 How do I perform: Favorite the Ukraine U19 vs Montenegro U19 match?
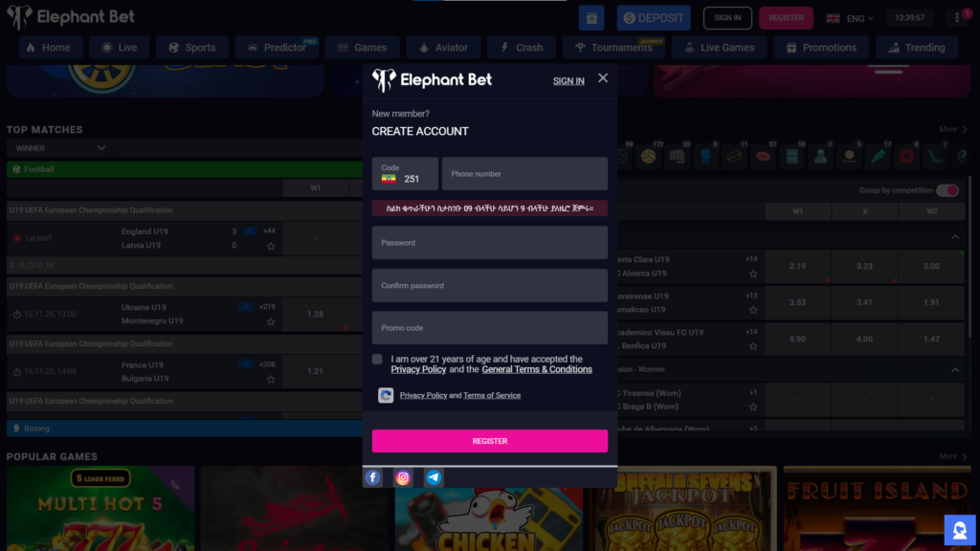click(x=271, y=321)
